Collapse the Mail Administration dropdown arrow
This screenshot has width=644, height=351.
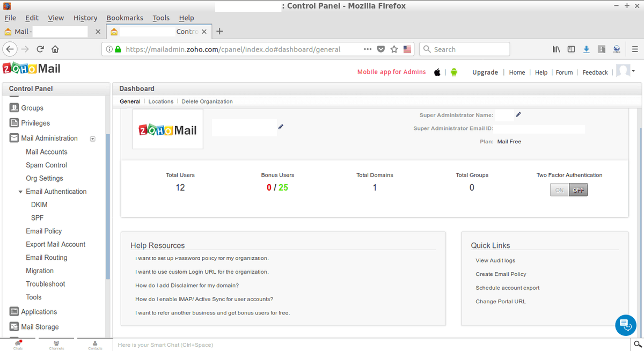click(92, 138)
